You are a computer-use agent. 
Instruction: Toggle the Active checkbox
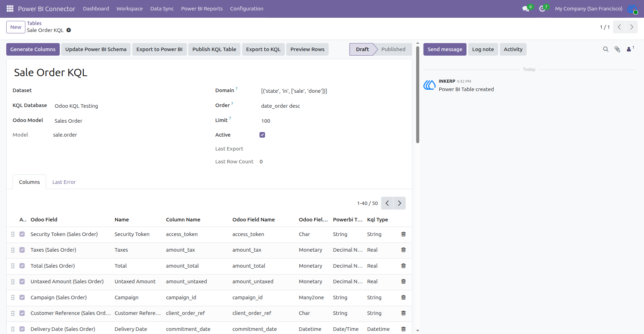(x=262, y=135)
